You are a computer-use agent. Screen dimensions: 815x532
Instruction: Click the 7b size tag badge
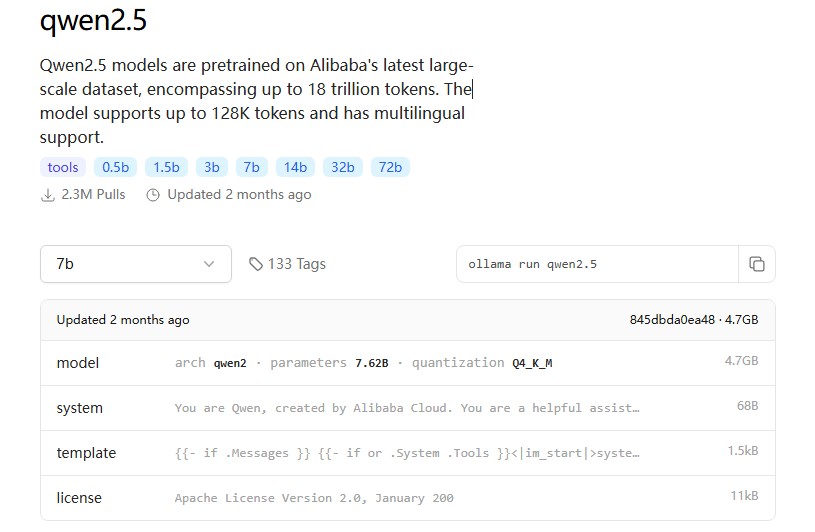(251, 167)
